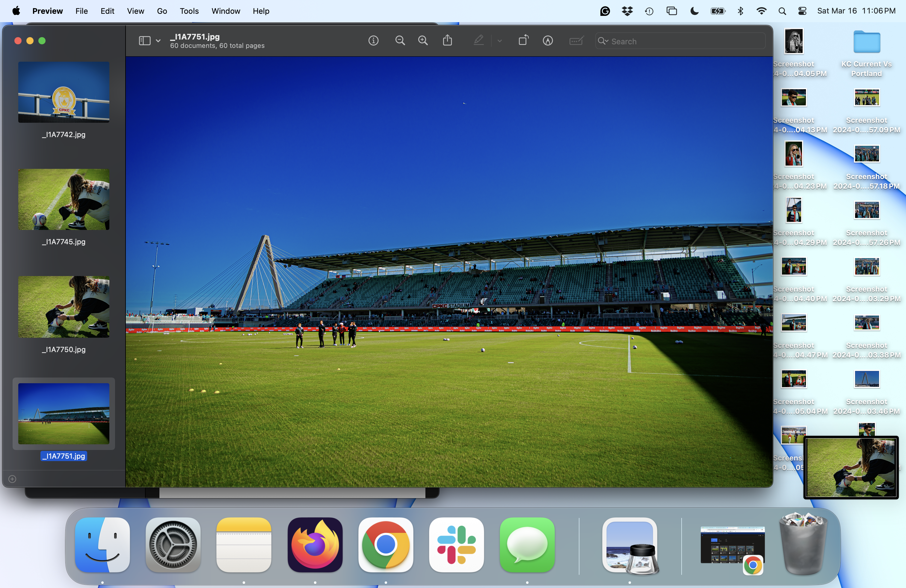The image size is (906, 588).
Task: Open the View menu
Action: [135, 11]
